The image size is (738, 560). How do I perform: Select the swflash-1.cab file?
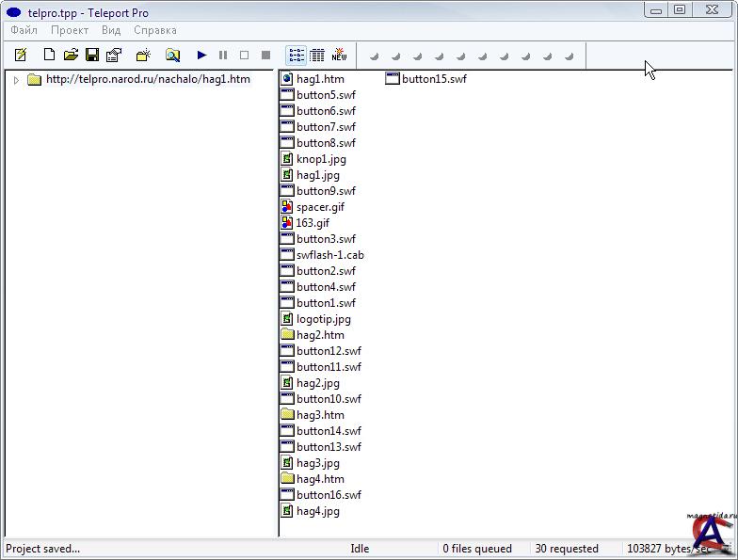pyautogui.click(x=329, y=255)
